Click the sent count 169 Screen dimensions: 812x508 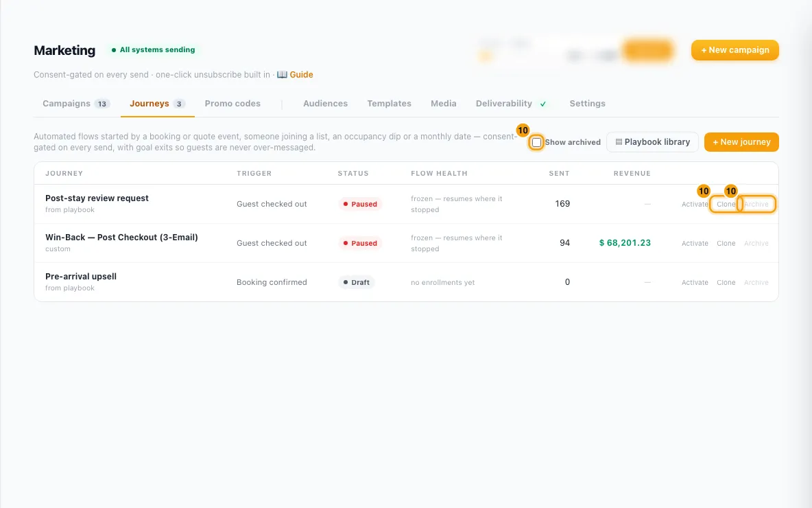pos(562,204)
